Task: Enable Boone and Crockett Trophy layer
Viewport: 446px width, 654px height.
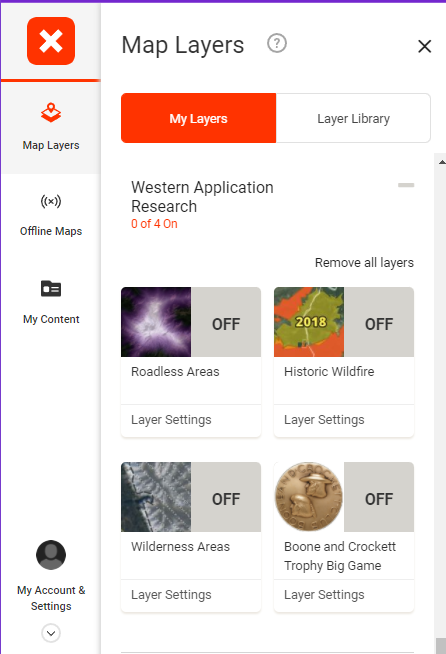Action: [x=379, y=497]
